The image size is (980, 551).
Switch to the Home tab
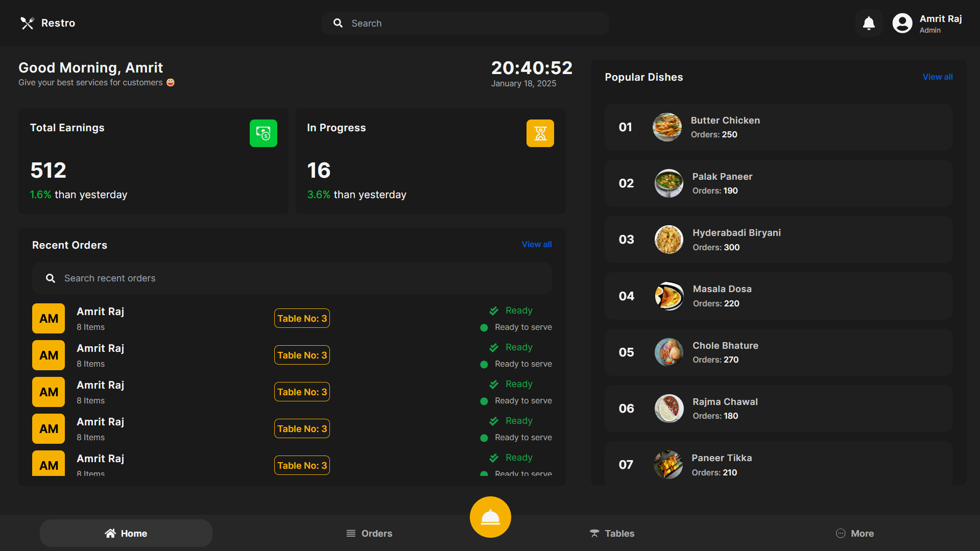tap(126, 533)
